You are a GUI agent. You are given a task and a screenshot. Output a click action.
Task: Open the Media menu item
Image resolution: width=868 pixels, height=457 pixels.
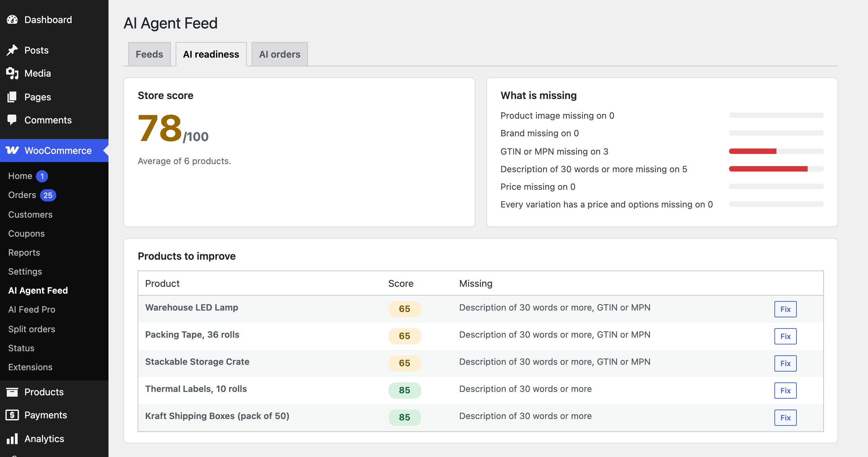[54, 73]
